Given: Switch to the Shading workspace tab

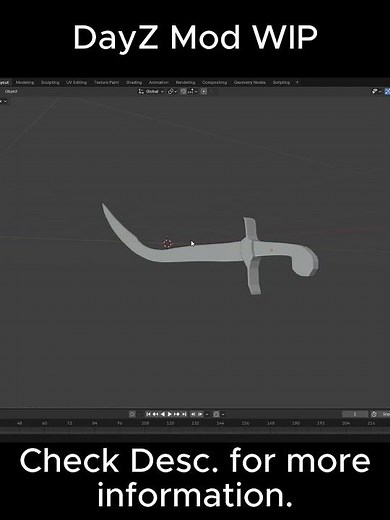Looking at the screenshot, I should pyautogui.click(x=134, y=82).
